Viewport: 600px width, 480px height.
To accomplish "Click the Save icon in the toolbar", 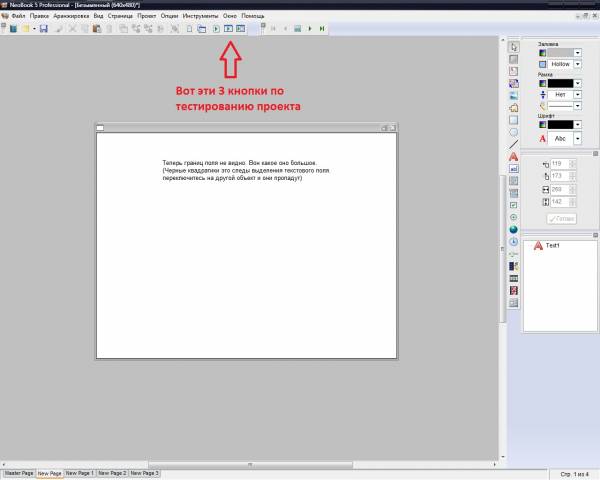I will point(46,29).
